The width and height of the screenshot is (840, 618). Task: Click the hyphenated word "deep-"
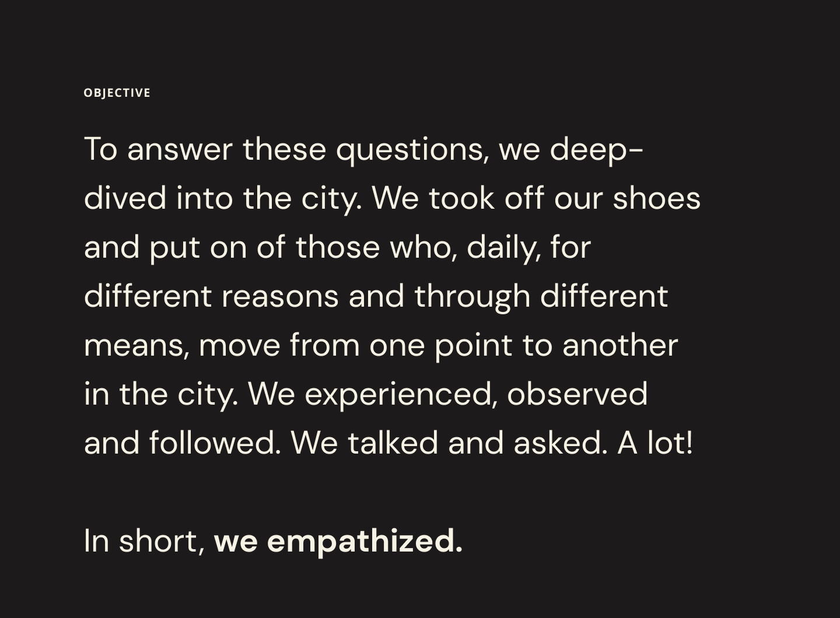click(x=596, y=149)
